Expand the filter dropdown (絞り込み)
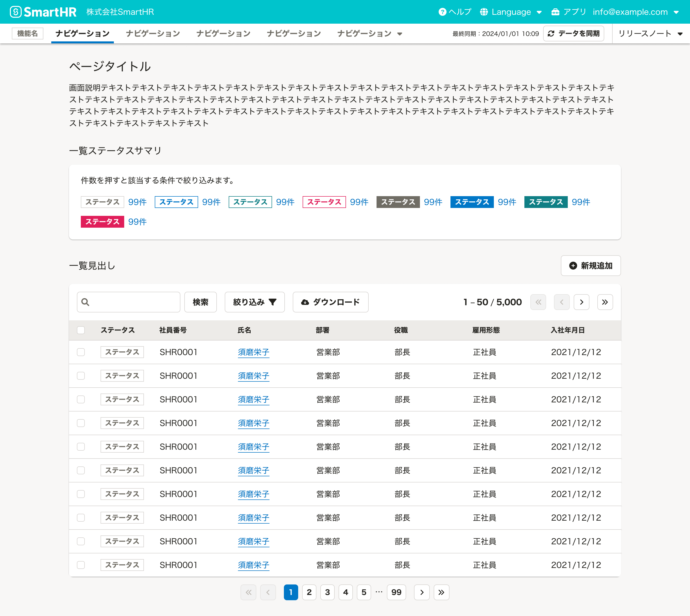The image size is (690, 616). 255,302
